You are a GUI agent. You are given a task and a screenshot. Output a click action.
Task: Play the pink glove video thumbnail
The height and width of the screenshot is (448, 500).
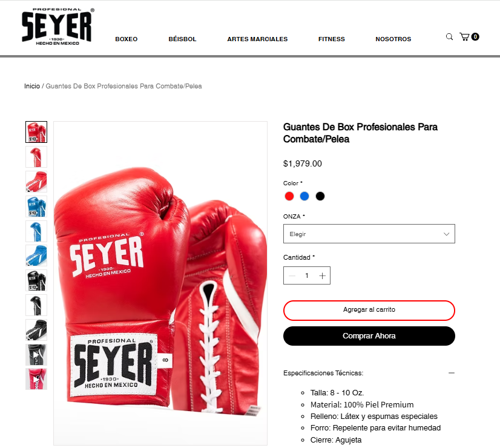pos(36,379)
